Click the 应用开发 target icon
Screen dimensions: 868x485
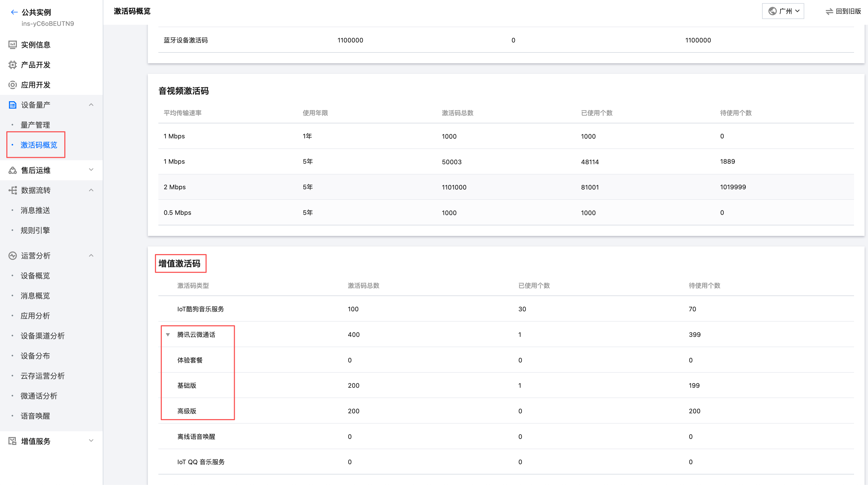tap(12, 85)
